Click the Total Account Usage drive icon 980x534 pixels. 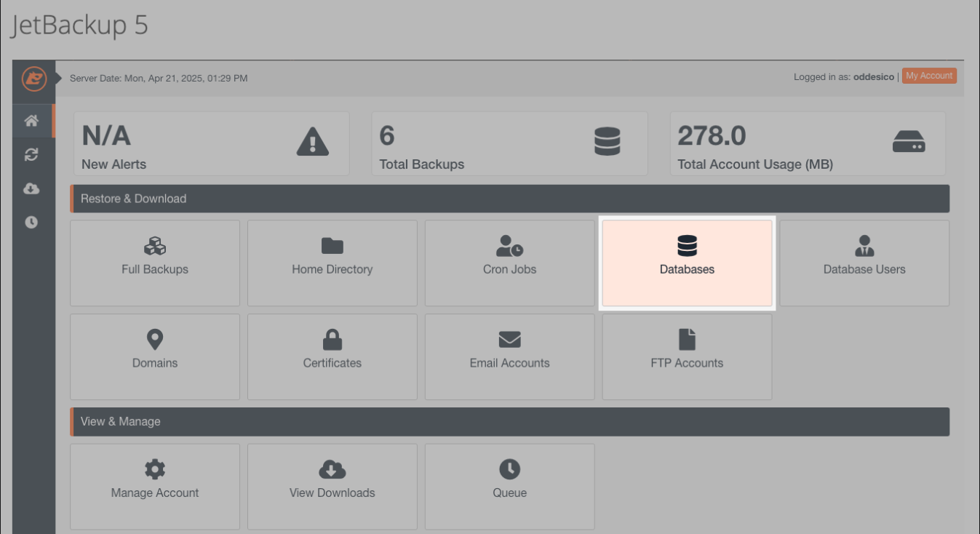point(909,141)
